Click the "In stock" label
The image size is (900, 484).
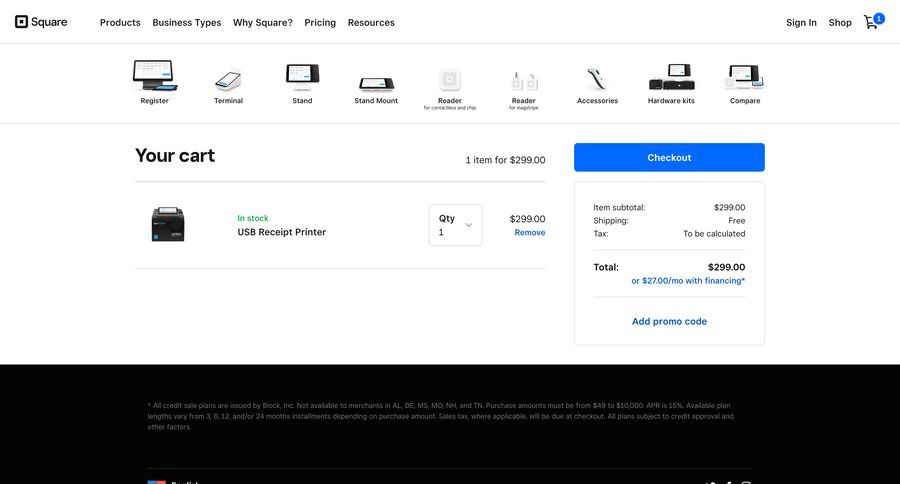pos(253,218)
